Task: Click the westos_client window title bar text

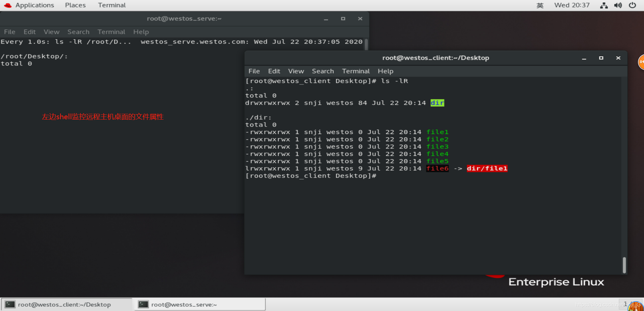Action: tap(435, 58)
